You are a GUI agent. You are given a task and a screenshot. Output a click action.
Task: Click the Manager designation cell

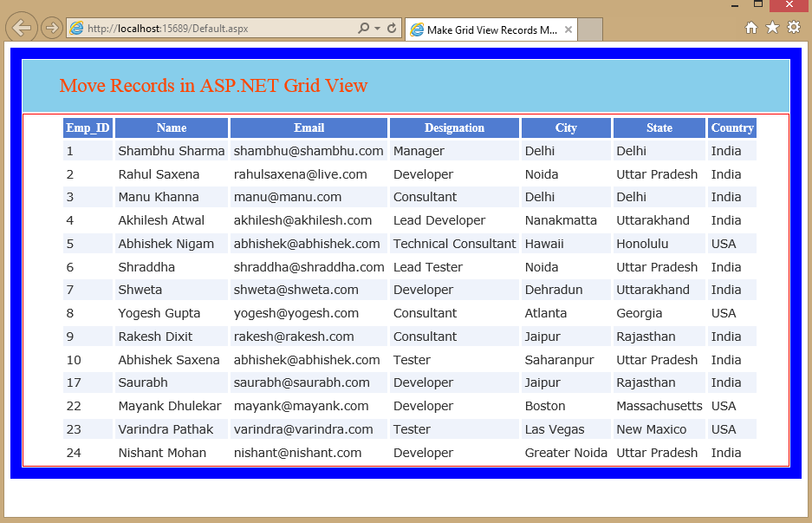click(x=454, y=151)
